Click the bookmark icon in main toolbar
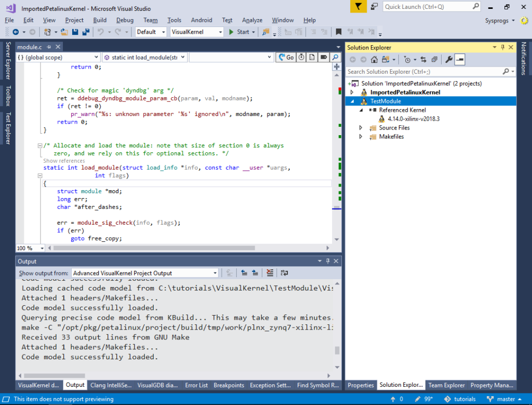The image size is (532, 405). (339, 32)
